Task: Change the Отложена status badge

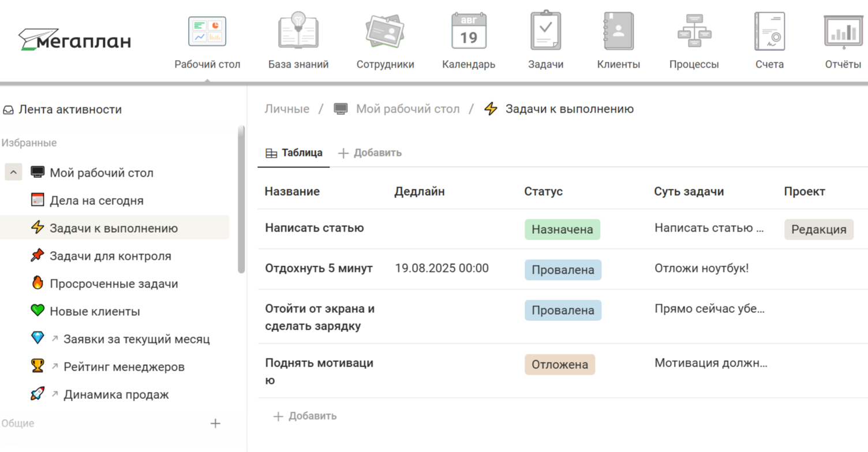Action: 559,365
